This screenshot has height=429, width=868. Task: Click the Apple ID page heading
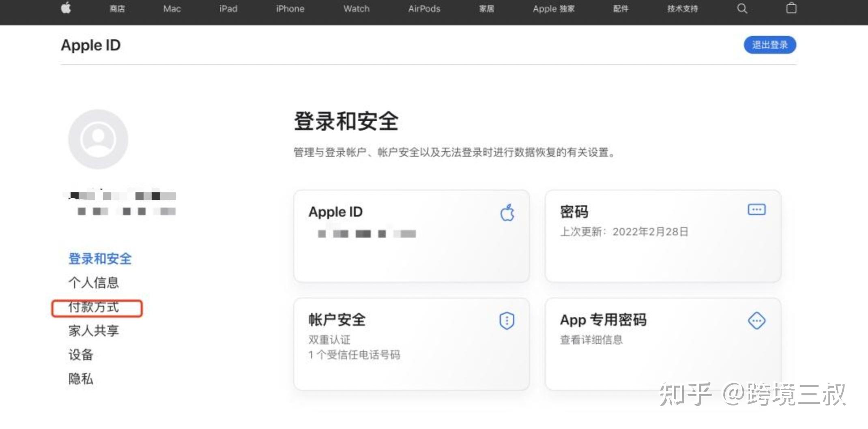click(x=91, y=45)
